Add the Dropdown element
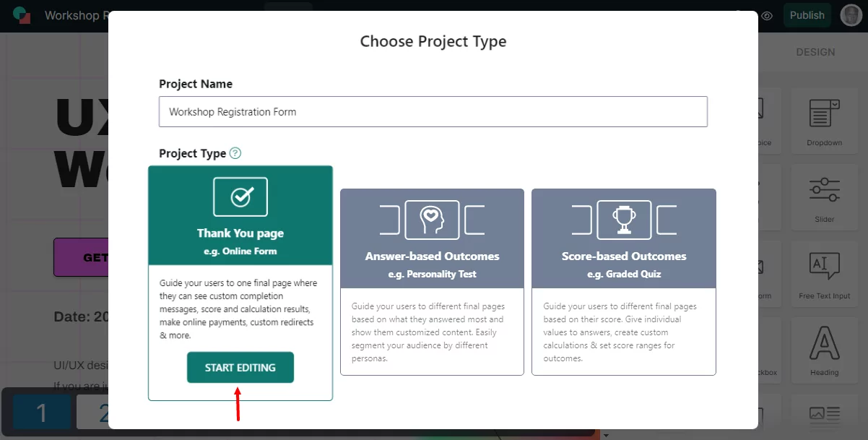Image resolution: width=868 pixels, height=440 pixels. 824,122
